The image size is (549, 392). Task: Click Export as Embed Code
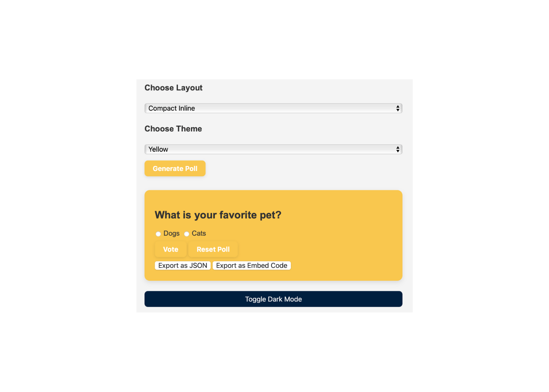click(x=251, y=265)
